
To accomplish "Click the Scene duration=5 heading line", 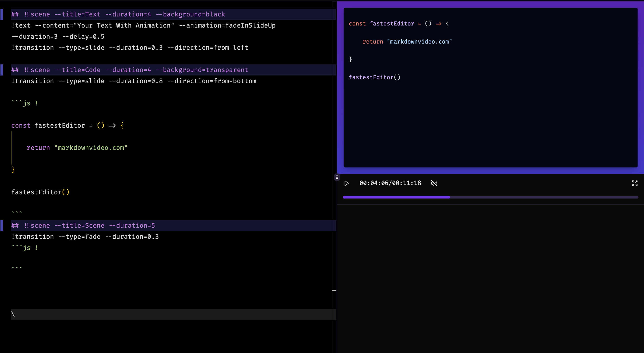I will point(174,226).
